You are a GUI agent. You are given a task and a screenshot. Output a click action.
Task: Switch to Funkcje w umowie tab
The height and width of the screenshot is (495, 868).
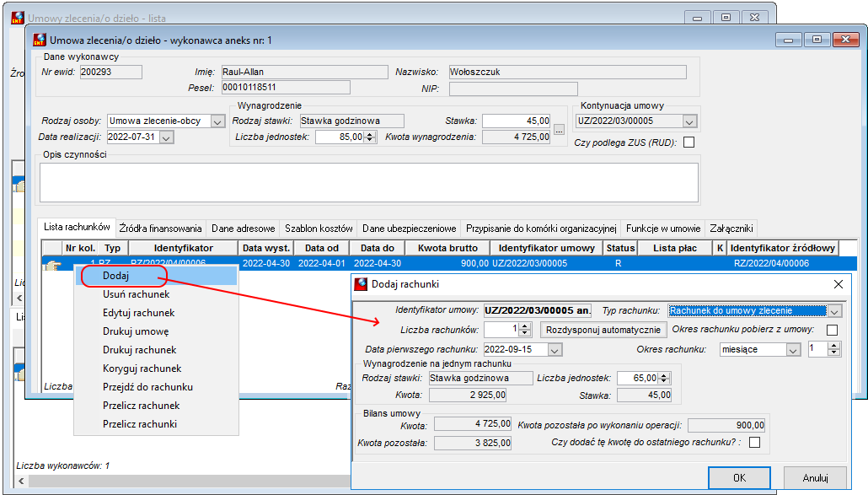click(x=663, y=229)
